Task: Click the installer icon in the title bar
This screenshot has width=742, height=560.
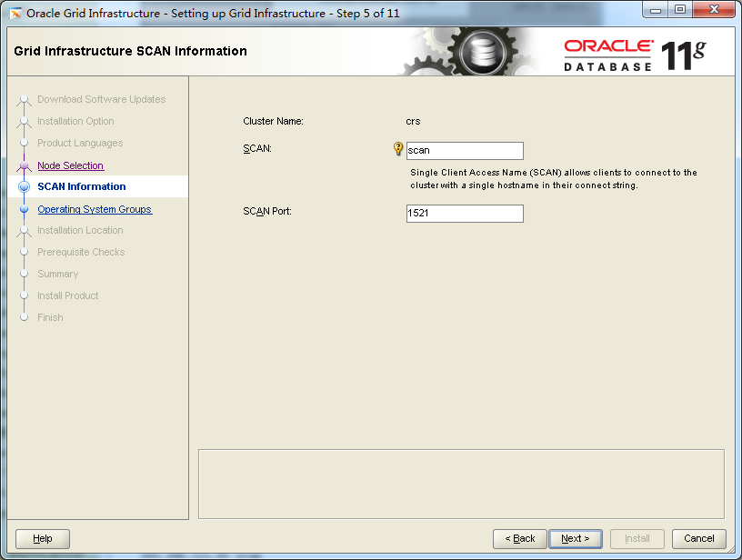Action: pos(15,14)
